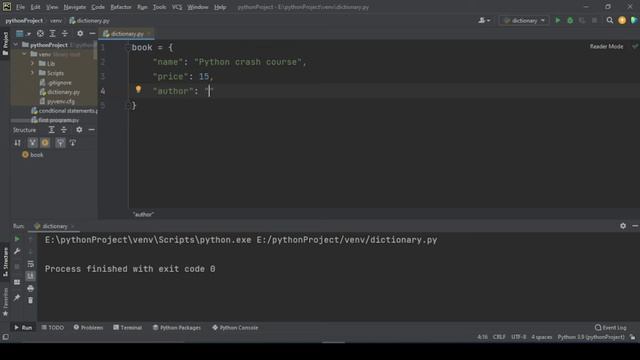640x360 pixels.
Task: Click the Python 3.9 interpreter status widget
Action: point(591,337)
